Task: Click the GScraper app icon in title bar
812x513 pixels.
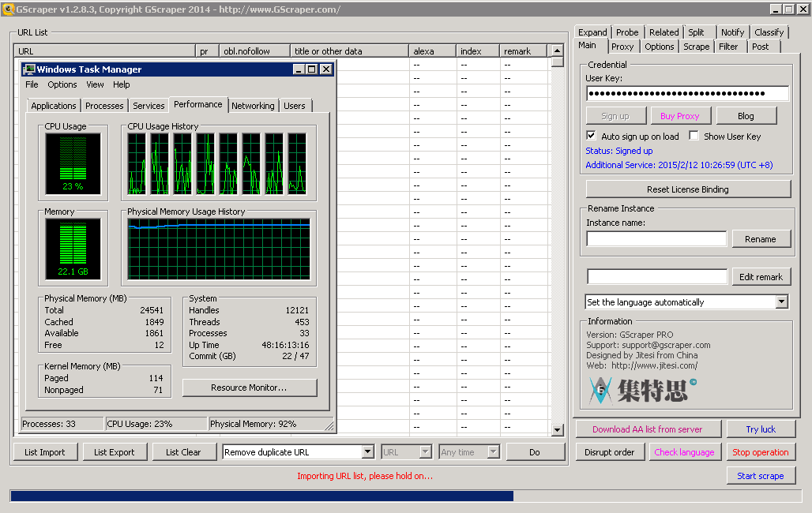Action: click(x=8, y=9)
